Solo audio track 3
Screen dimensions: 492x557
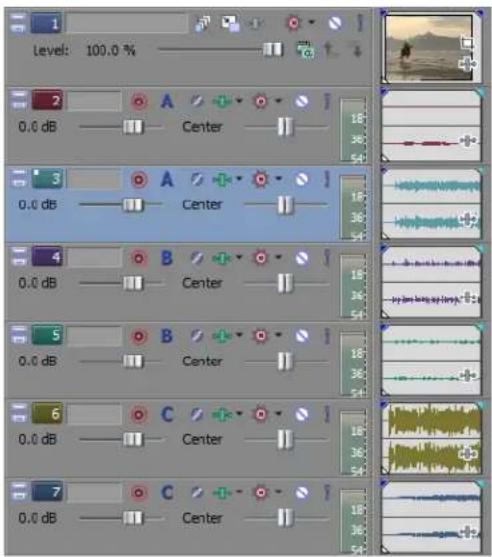tap(327, 179)
